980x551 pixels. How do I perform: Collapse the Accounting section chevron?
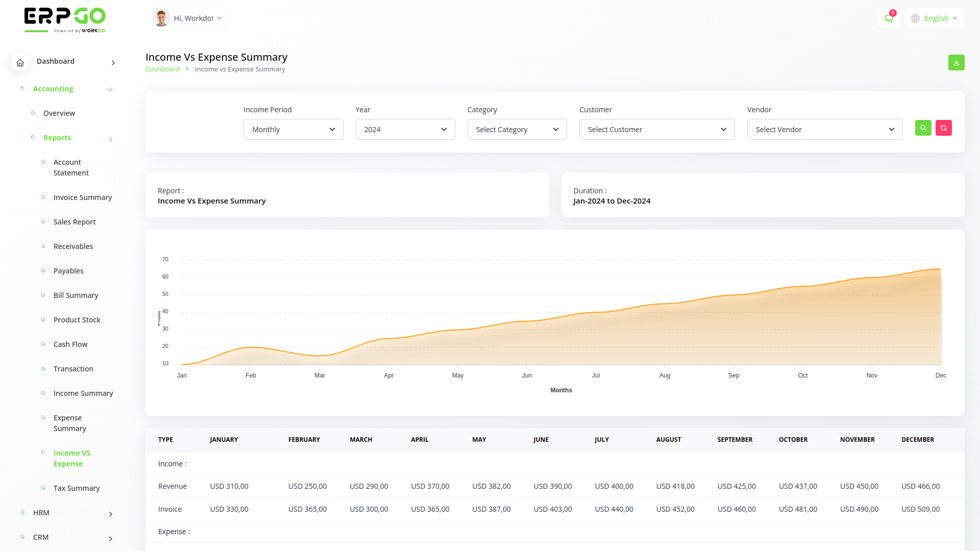pyautogui.click(x=110, y=89)
